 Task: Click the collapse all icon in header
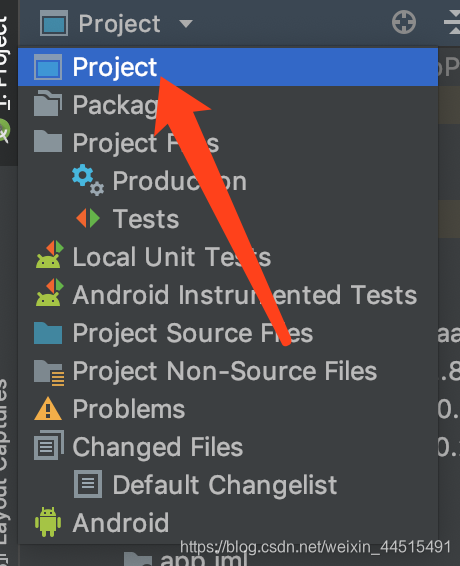453,22
